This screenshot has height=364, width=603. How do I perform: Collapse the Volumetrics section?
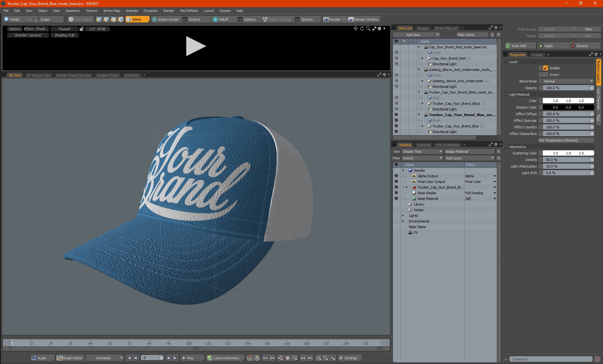click(507, 147)
